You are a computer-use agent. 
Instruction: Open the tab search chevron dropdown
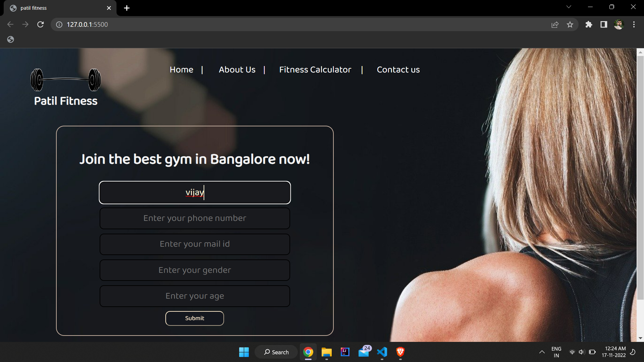[569, 7]
